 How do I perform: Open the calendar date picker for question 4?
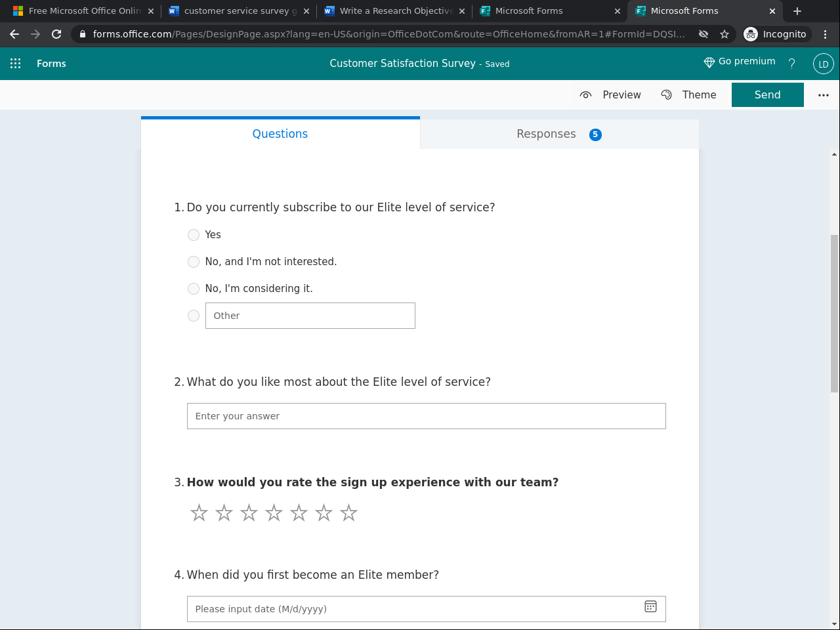pos(650,607)
